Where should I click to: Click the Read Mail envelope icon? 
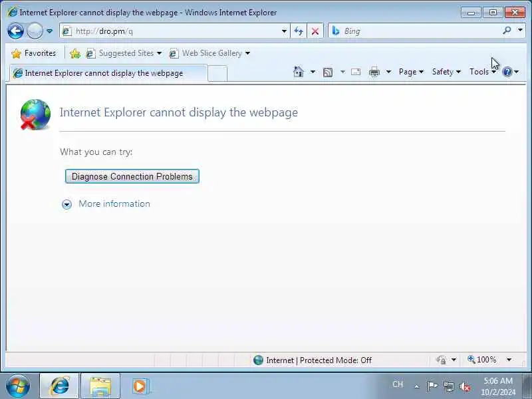[x=356, y=72]
